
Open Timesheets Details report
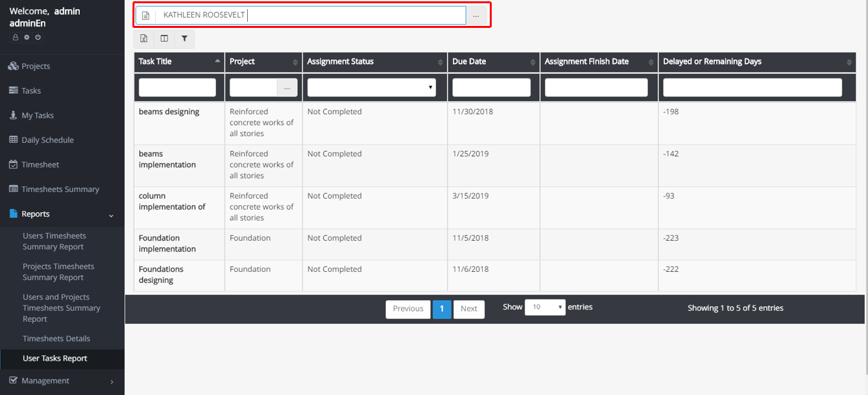click(56, 339)
